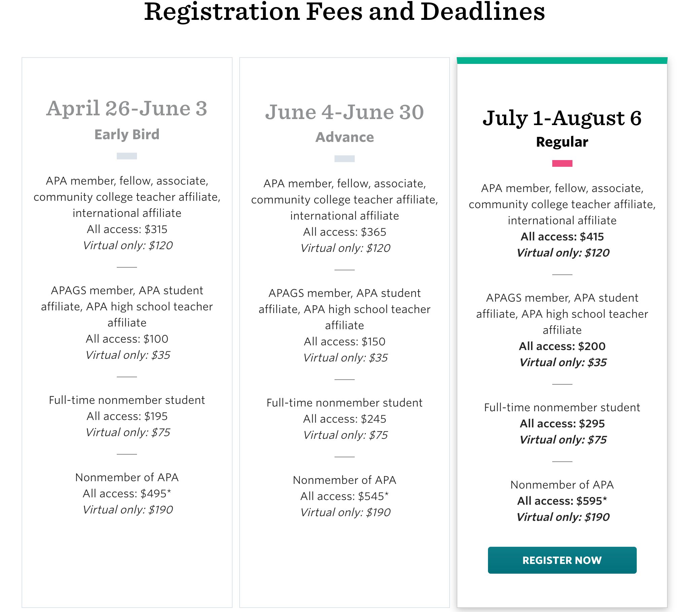The height and width of the screenshot is (612, 700).
Task: Click the REGISTER NOW button
Action: 562,560
